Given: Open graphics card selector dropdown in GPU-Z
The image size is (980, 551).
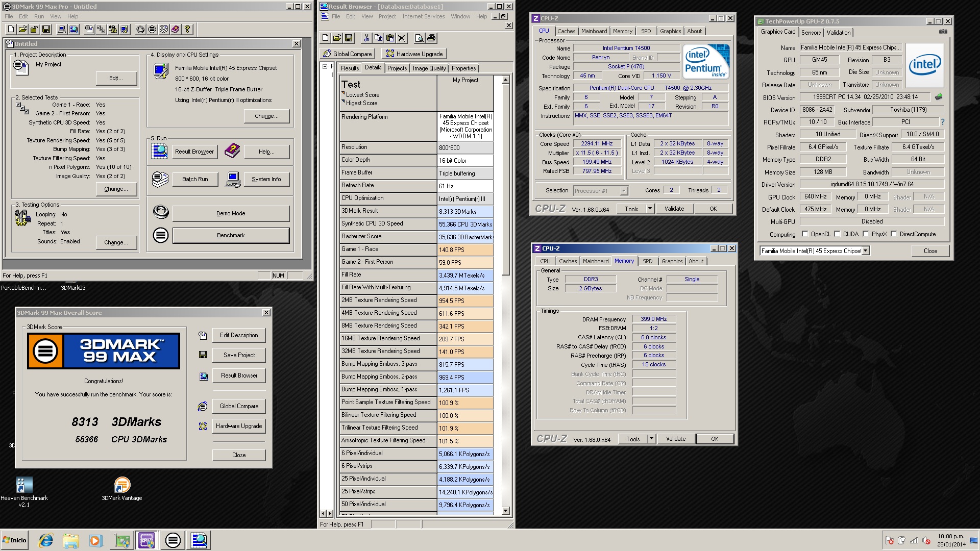Looking at the screenshot, I should point(866,251).
